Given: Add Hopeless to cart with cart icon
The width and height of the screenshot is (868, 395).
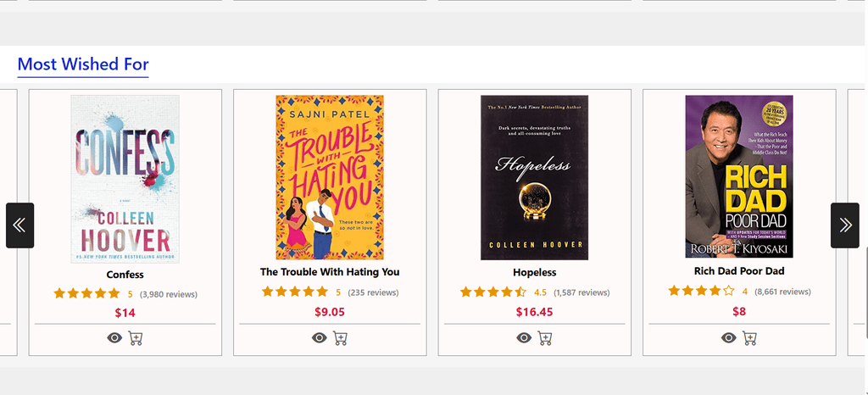Looking at the screenshot, I should click(545, 338).
